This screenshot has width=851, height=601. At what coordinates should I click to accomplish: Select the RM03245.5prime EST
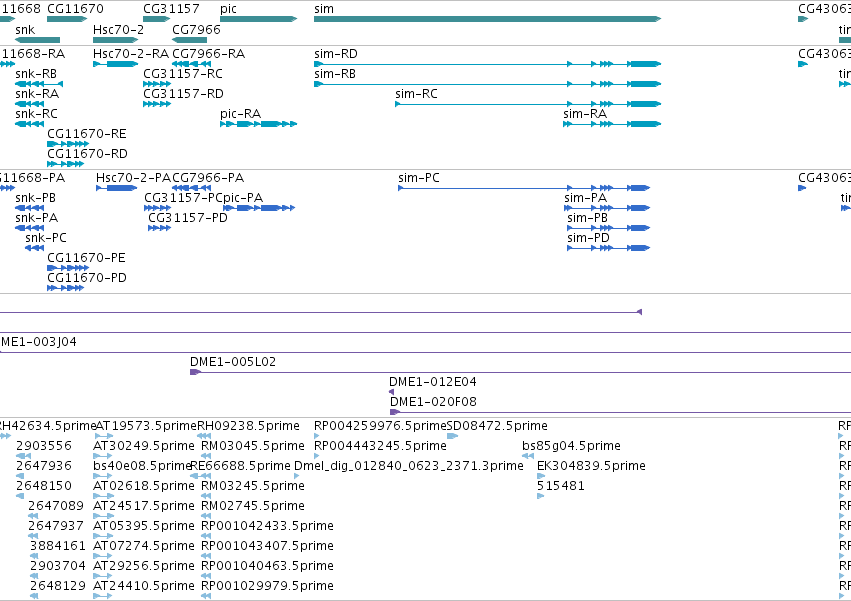click(x=206, y=496)
